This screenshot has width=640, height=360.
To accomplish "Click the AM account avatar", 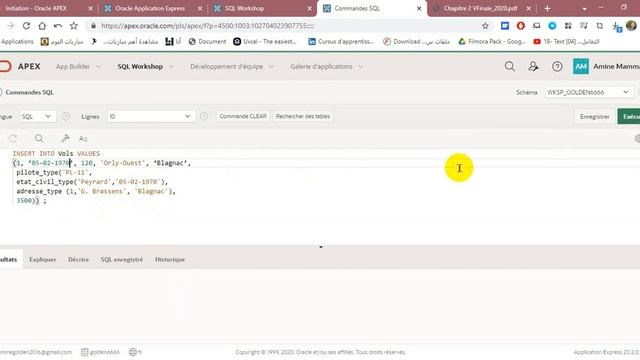I will pyautogui.click(x=580, y=67).
